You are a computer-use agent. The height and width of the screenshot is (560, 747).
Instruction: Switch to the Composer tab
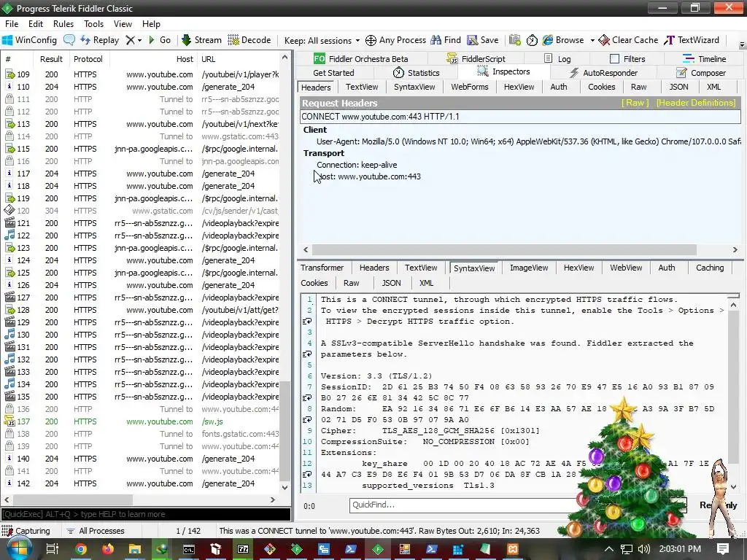tap(701, 73)
